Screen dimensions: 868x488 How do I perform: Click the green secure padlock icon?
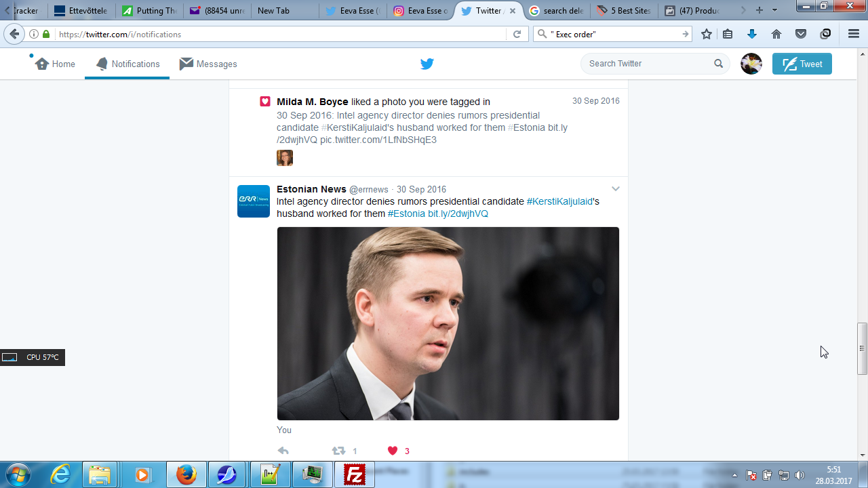(x=46, y=34)
